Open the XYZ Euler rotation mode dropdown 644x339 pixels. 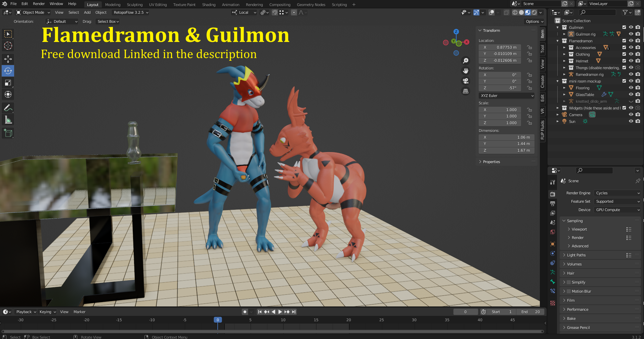coord(507,96)
